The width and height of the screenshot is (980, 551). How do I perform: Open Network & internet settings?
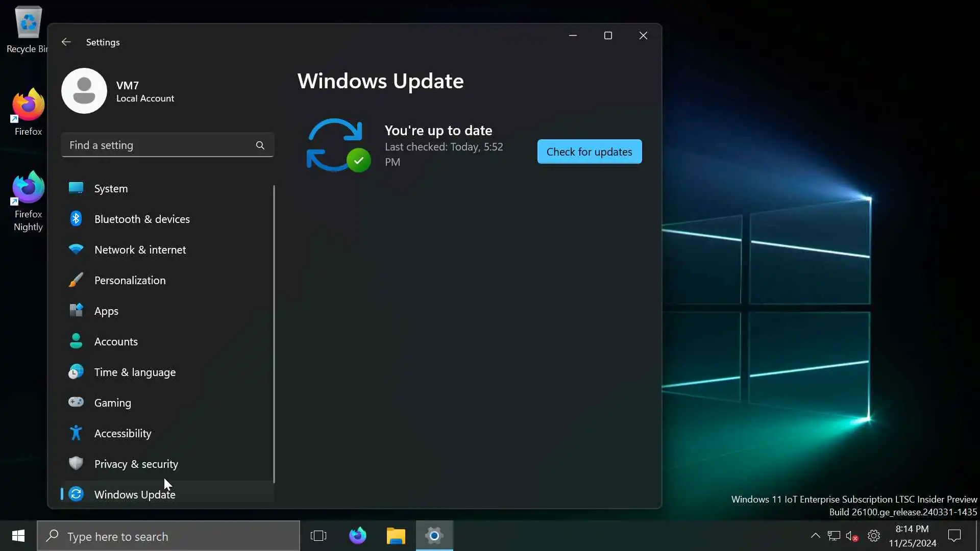coord(140,250)
